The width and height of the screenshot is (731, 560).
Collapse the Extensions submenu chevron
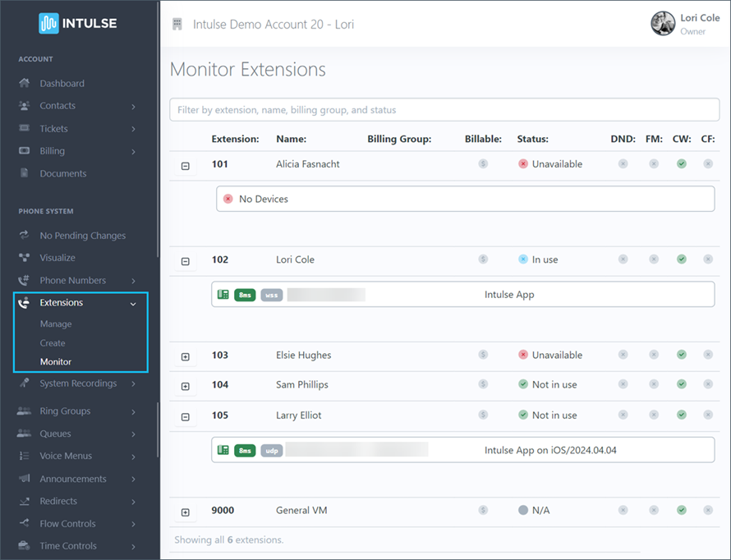(133, 304)
